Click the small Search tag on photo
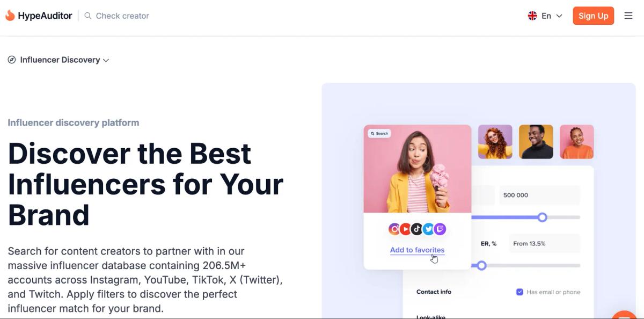 click(x=379, y=133)
